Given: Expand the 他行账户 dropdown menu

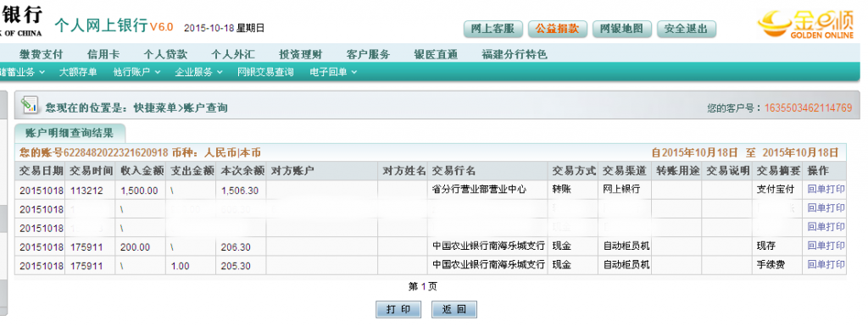Looking at the screenshot, I should [x=136, y=72].
